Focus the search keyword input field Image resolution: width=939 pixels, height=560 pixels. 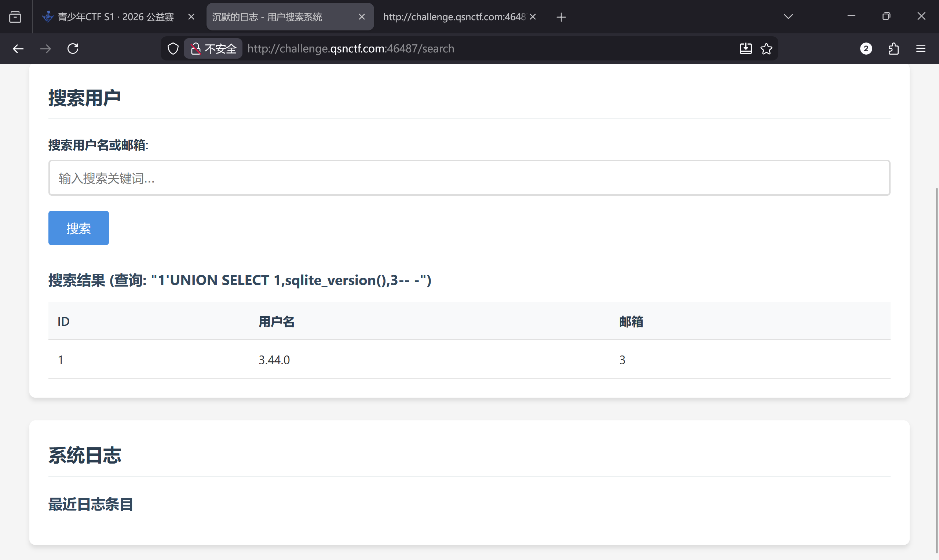[x=469, y=178]
